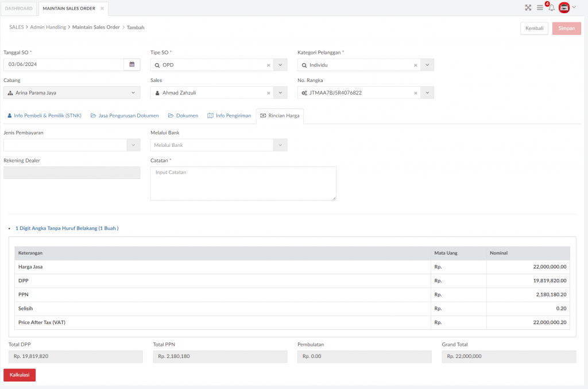This screenshot has width=588, height=389.
Task: Click the Harga Jasa row label
Action: coord(30,267)
